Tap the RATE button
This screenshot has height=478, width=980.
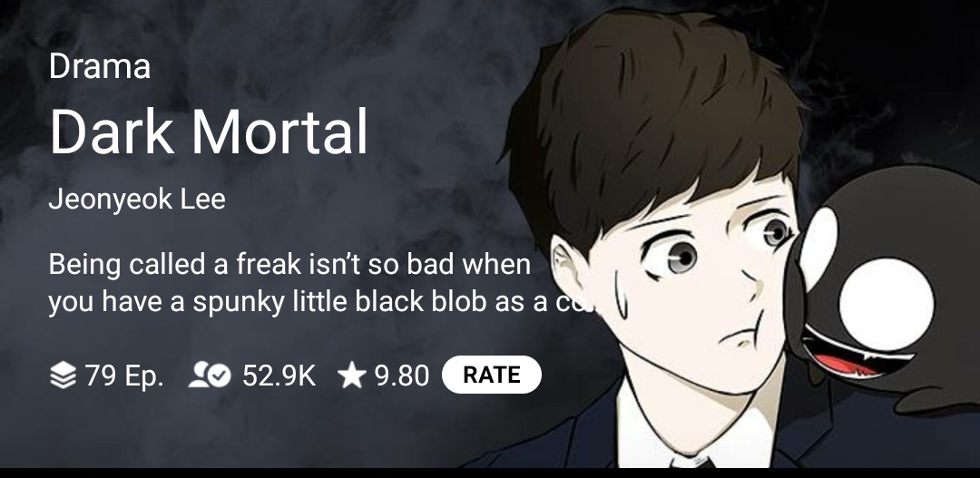tap(491, 375)
